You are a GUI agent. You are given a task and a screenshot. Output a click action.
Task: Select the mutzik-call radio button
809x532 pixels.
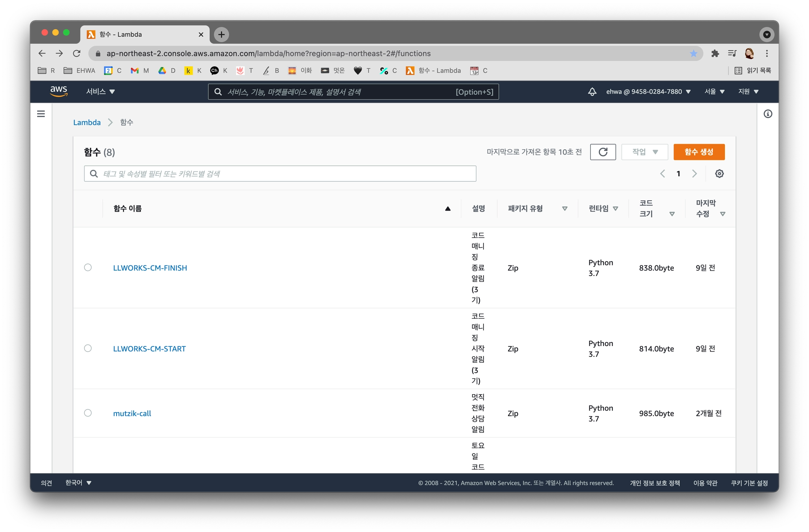[x=88, y=413]
